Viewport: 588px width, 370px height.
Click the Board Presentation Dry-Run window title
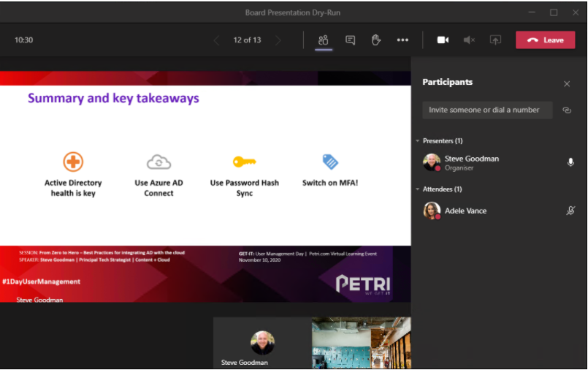tap(293, 12)
